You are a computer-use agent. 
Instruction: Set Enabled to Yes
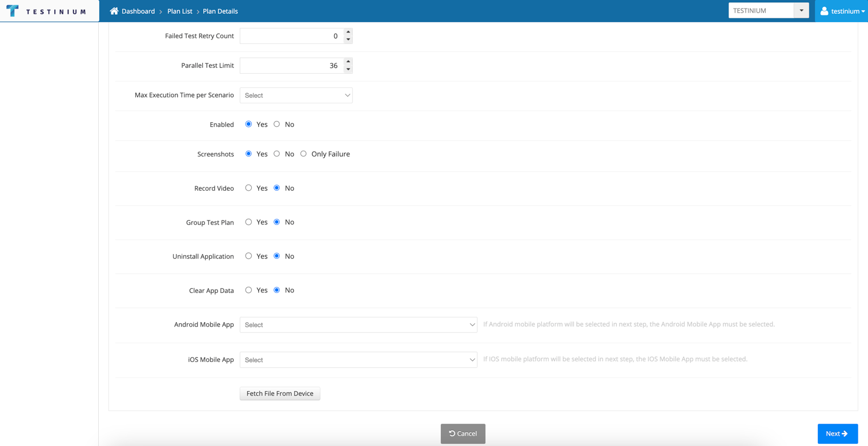tap(248, 124)
